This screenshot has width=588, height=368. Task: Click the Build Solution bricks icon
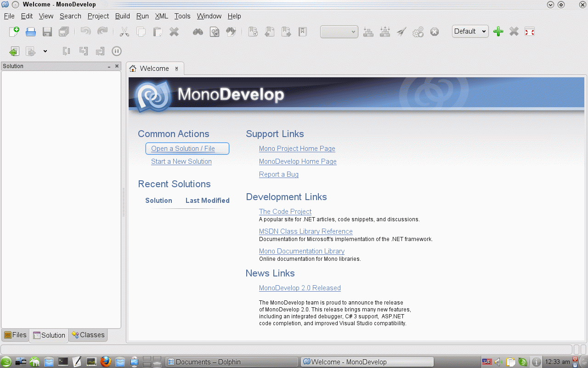tap(368, 32)
